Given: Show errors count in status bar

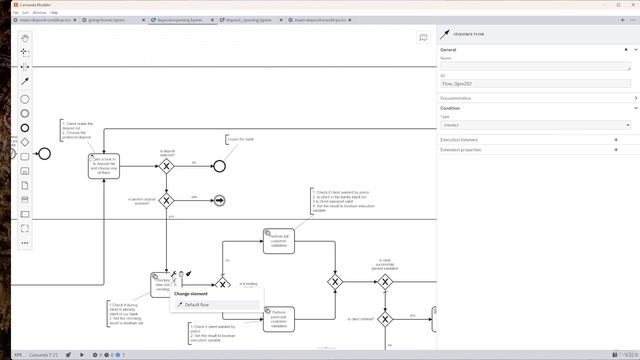Looking at the screenshot, I should click(x=98, y=355).
